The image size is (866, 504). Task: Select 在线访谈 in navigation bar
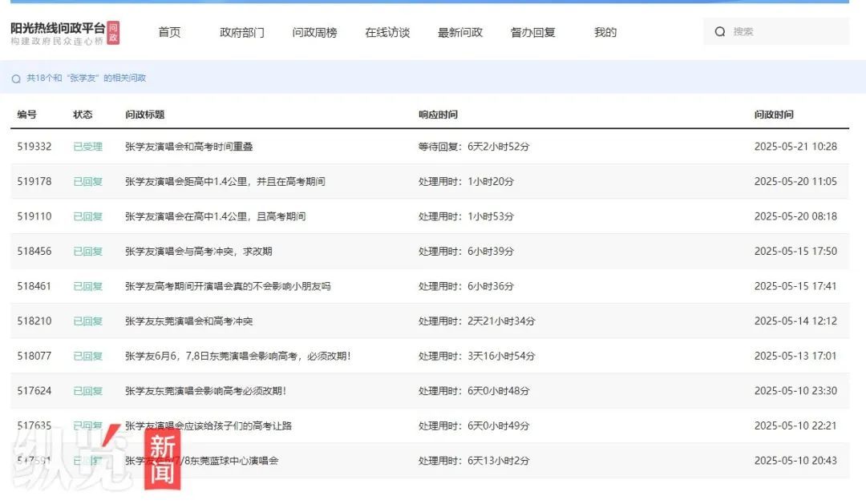coord(387,33)
